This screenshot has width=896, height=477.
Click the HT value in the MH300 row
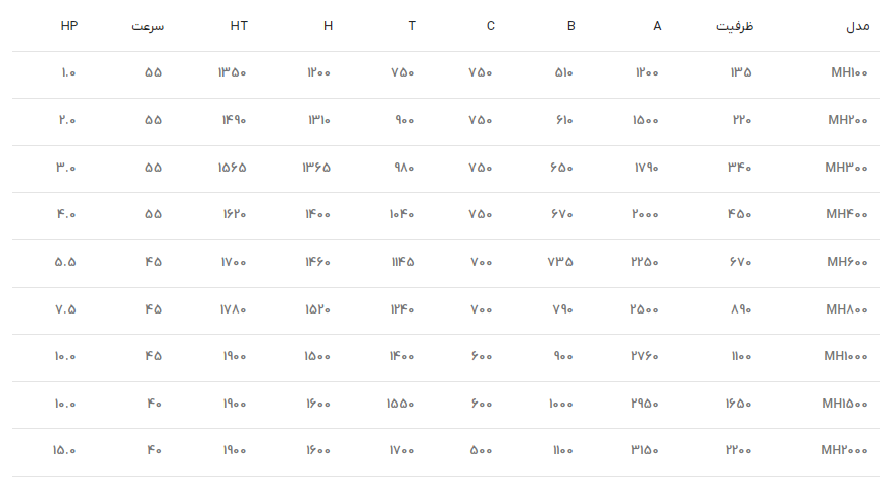pyautogui.click(x=232, y=167)
